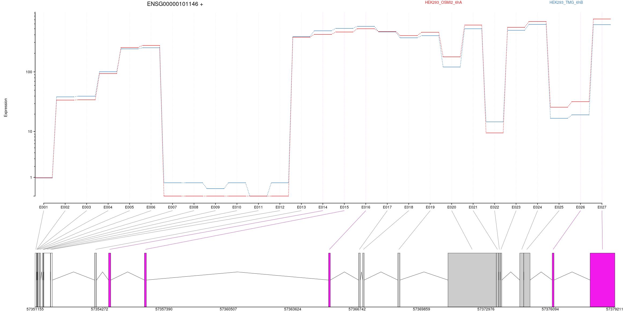Image resolution: width=644 pixels, height=322 pixels.
Task: Click exon label E005
Action: (x=129, y=207)
